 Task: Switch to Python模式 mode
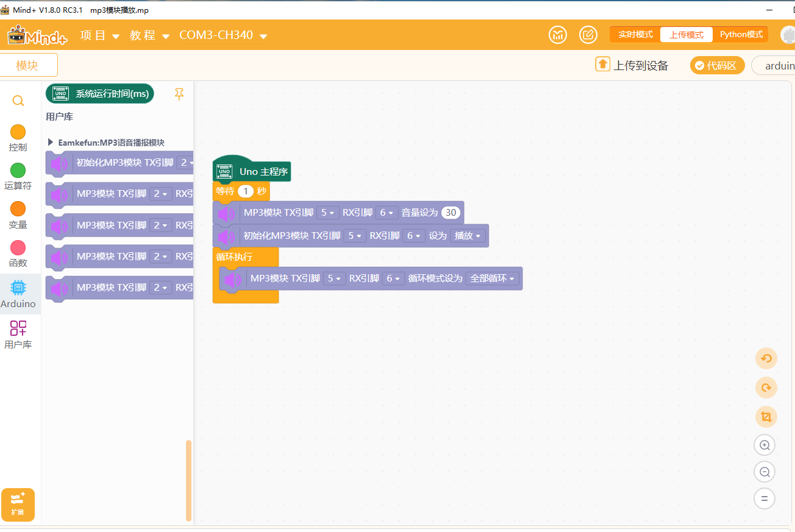741,35
